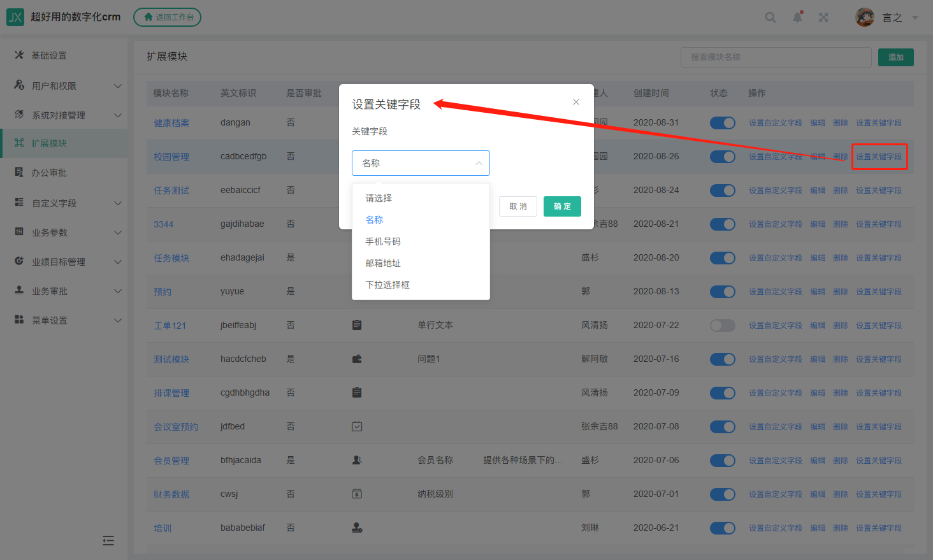933x560 pixels.
Task: Expand the 自定义字段 menu chevron
Action: coord(118,203)
